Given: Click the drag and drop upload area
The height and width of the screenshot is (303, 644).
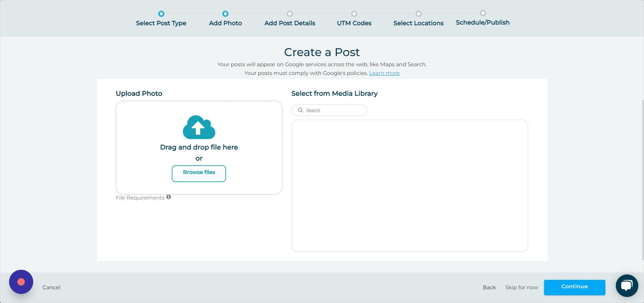Looking at the screenshot, I should point(199,147).
